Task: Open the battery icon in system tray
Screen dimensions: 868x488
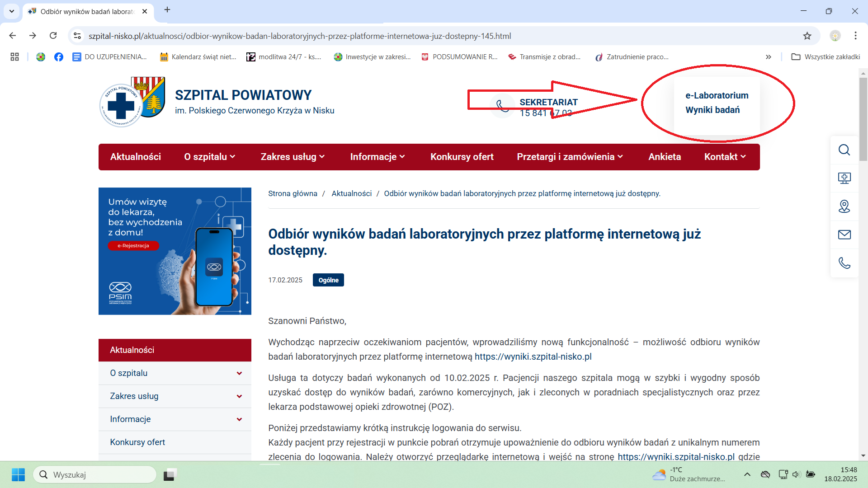Action: coord(811,474)
